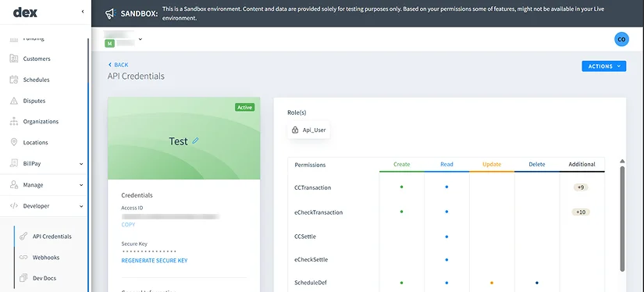The width and height of the screenshot is (644, 292).
Task: Collapse the sidebar with the arrow
Action: [x=83, y=12]
